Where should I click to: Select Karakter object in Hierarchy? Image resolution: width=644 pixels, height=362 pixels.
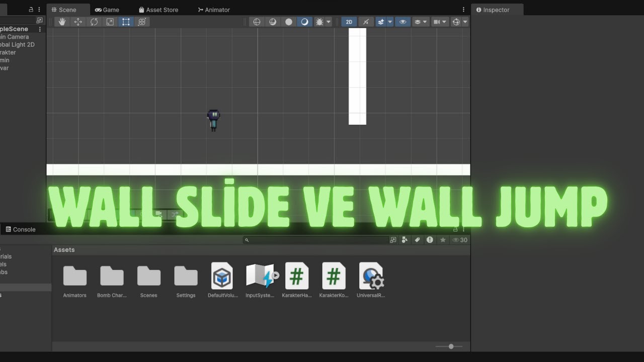[8, 52]
